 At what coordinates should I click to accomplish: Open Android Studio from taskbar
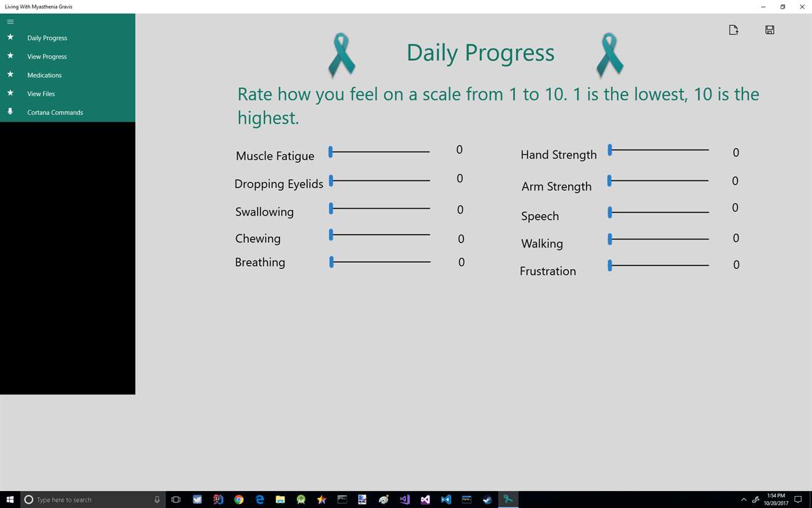[x=301, y=499]
